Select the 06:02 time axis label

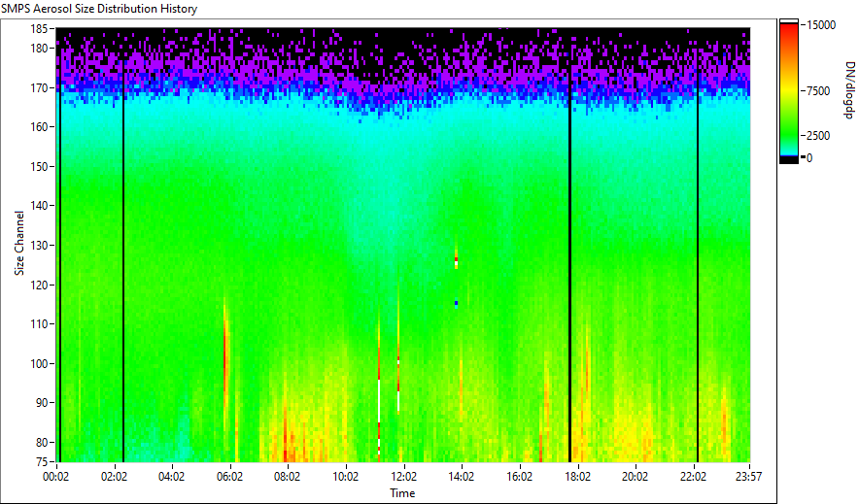[x=229, y=477]
